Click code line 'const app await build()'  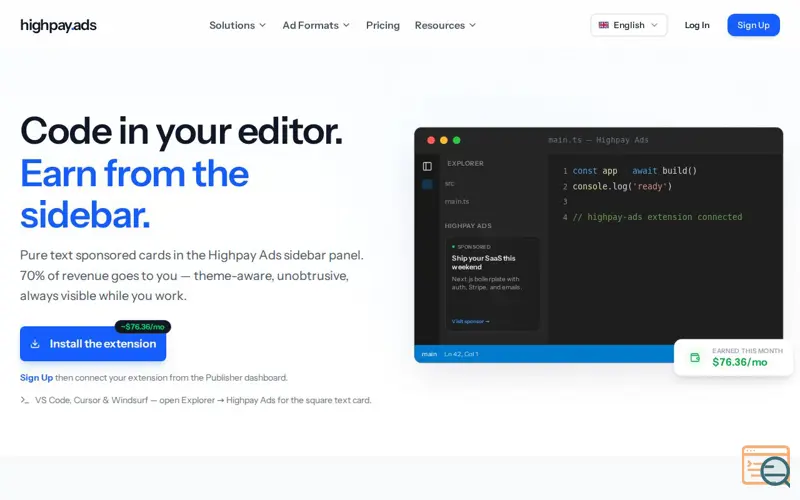(634, 171)
